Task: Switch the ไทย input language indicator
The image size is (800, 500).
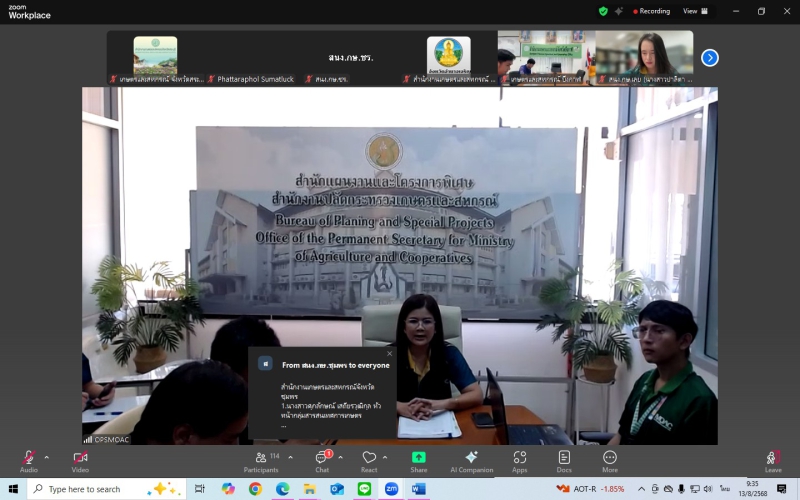Action: [724, 489]
